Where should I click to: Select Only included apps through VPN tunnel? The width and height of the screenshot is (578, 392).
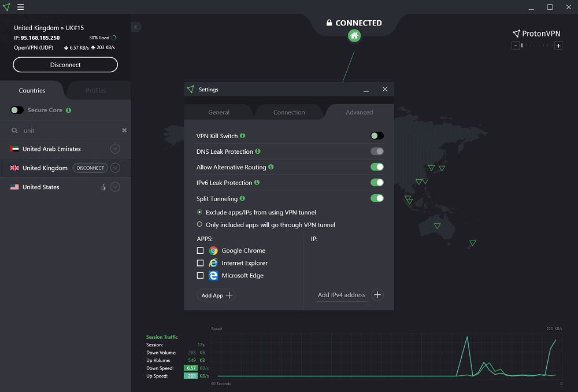199,224
